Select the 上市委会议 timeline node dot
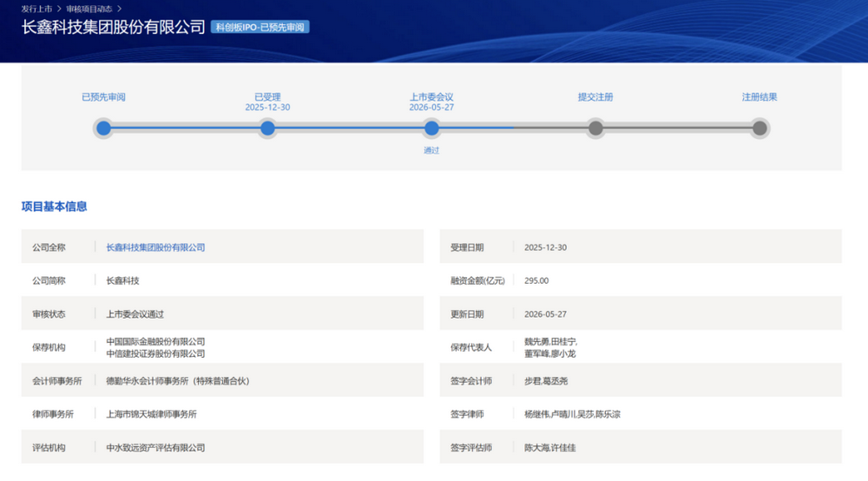The height and width of the screenshot is (481, 868). (431, 128)
